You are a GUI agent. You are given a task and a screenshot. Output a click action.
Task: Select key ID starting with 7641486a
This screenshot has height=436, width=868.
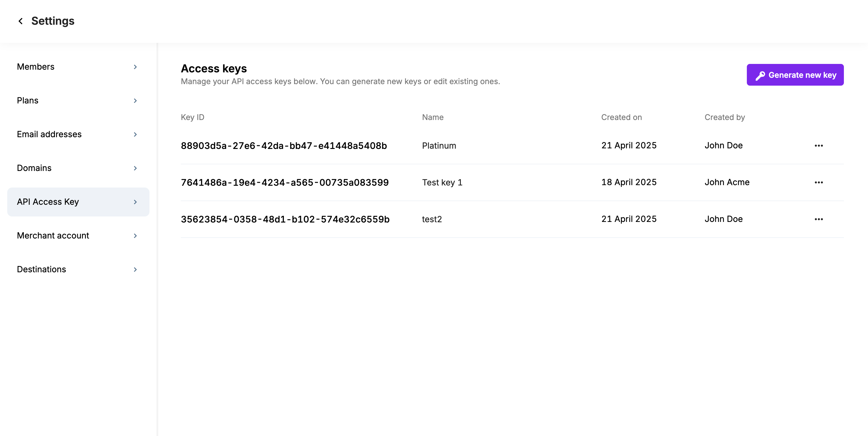click(x=285, y=182)
